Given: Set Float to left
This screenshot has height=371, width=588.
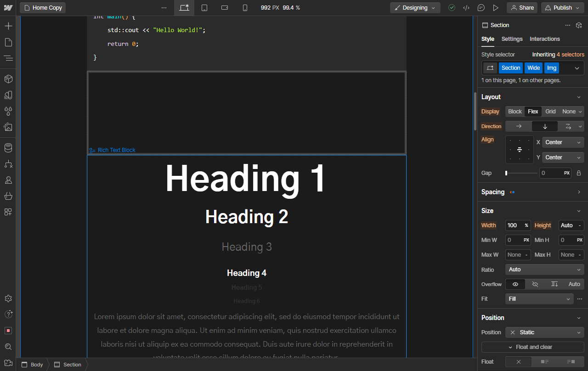Looking at the screenshot, I should tap(545, 362).
